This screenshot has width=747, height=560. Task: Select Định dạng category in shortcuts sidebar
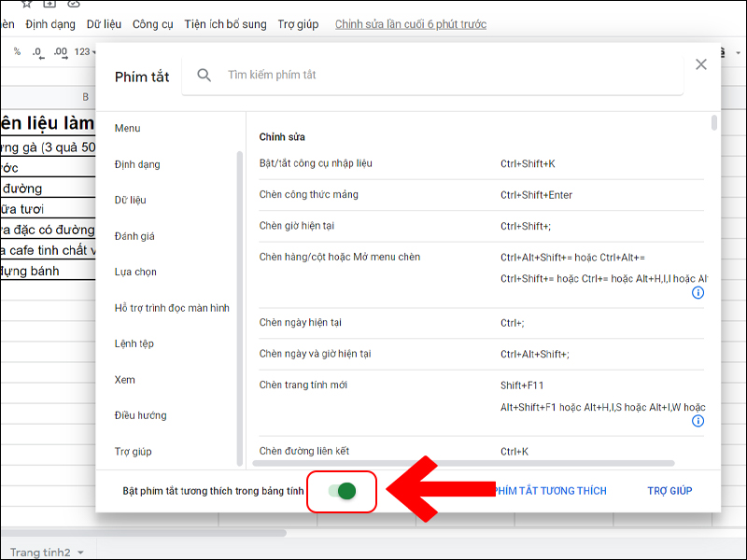tap(137, 164)
